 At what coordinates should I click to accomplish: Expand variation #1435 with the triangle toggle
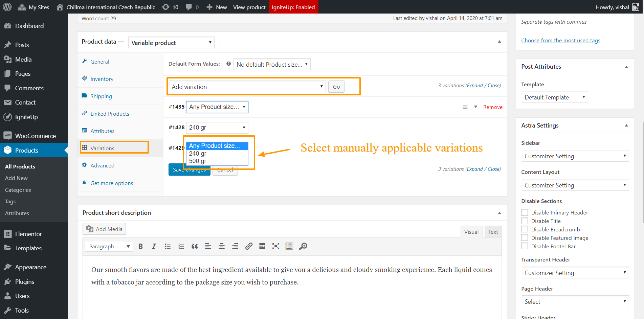(475, 107)
